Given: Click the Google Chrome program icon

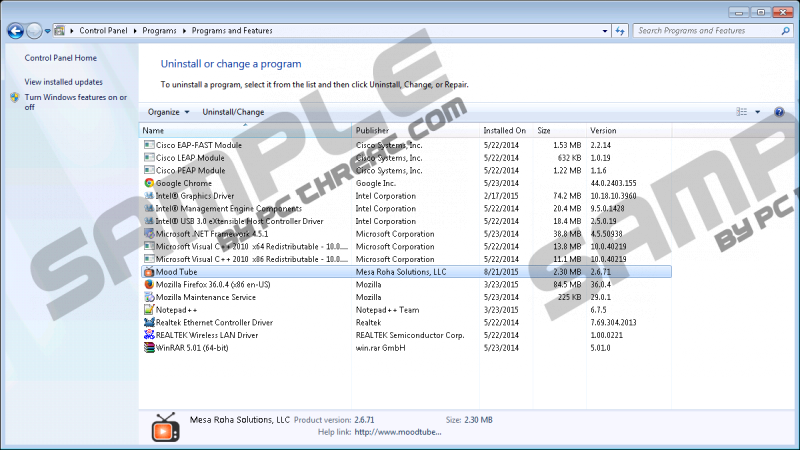Looking at the screenshot, I should click(x=149, y=183).
